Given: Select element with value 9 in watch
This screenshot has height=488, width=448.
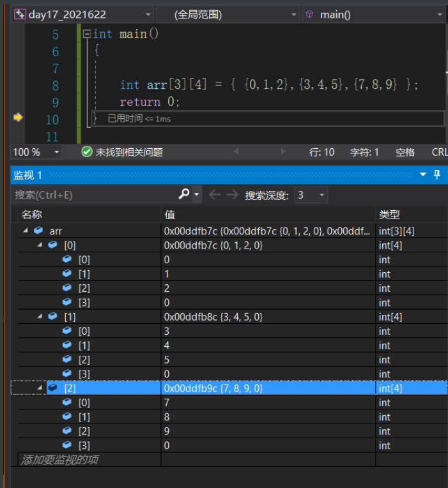Looking at the screenshot, I should (233, 431).
